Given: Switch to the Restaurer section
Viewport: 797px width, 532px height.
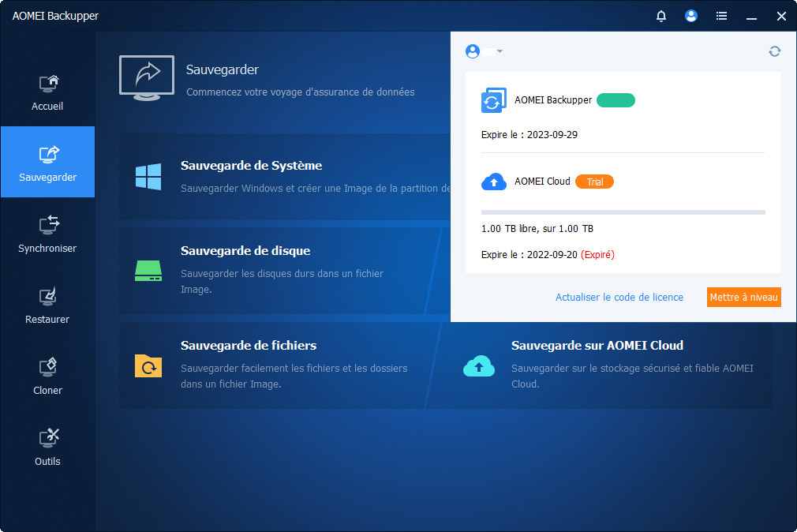Looking at the screenshot, I should 47,305.
